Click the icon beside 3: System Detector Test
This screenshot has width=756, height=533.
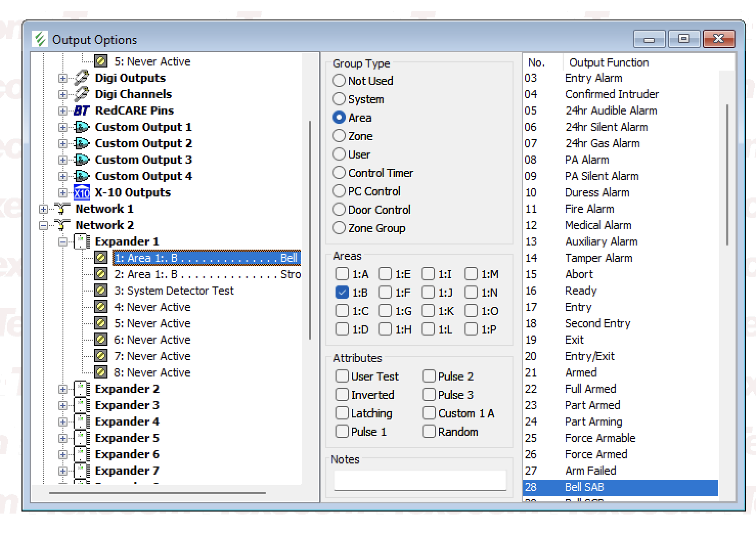(101, 291)
